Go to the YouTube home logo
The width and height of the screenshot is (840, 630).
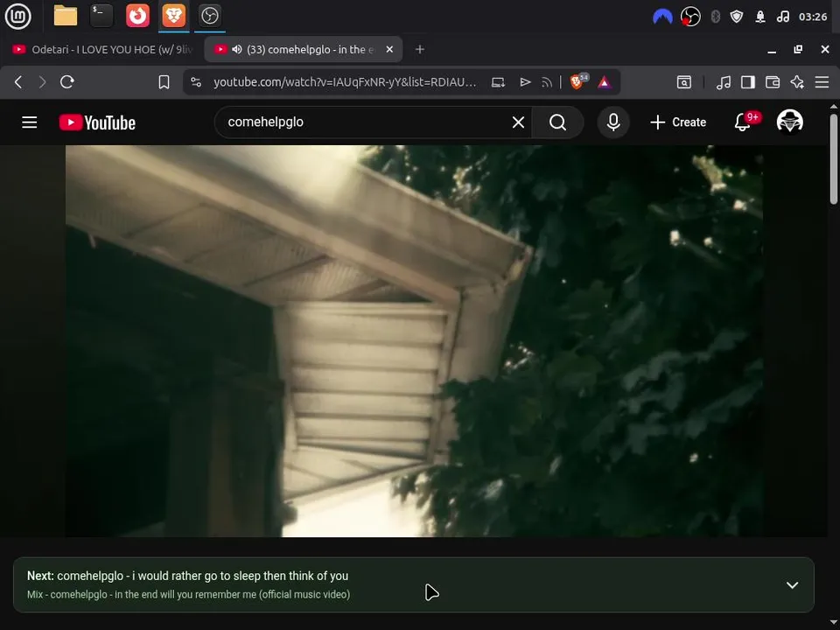tap(97, 122)
